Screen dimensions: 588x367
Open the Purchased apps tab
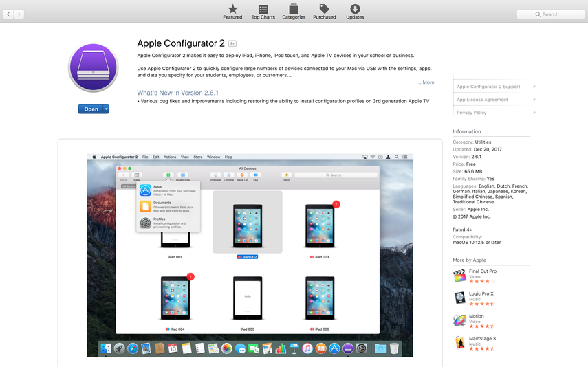324,11
